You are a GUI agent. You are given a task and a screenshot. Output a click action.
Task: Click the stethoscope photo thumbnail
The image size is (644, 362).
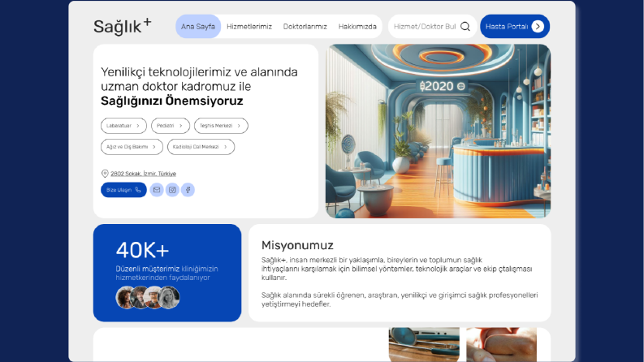click(x=424, y=344)
